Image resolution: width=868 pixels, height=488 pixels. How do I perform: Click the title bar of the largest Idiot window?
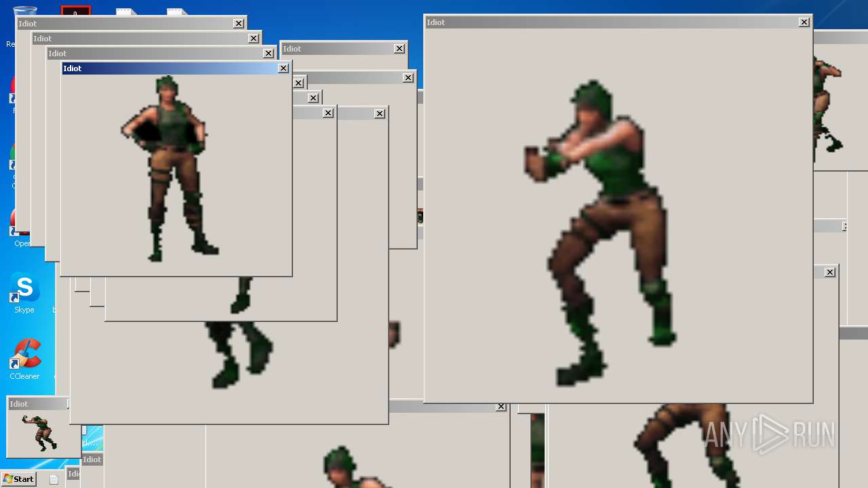618,22
